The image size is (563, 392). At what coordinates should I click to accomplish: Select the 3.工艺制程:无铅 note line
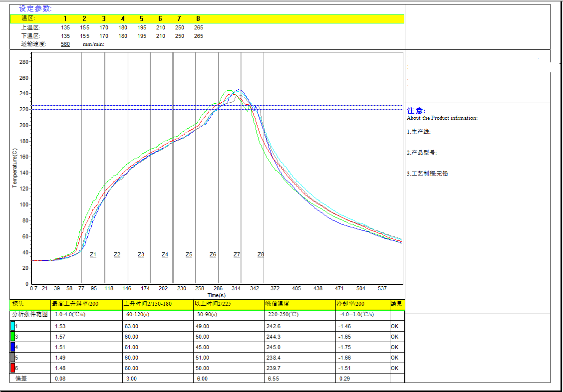coord(427,174)
